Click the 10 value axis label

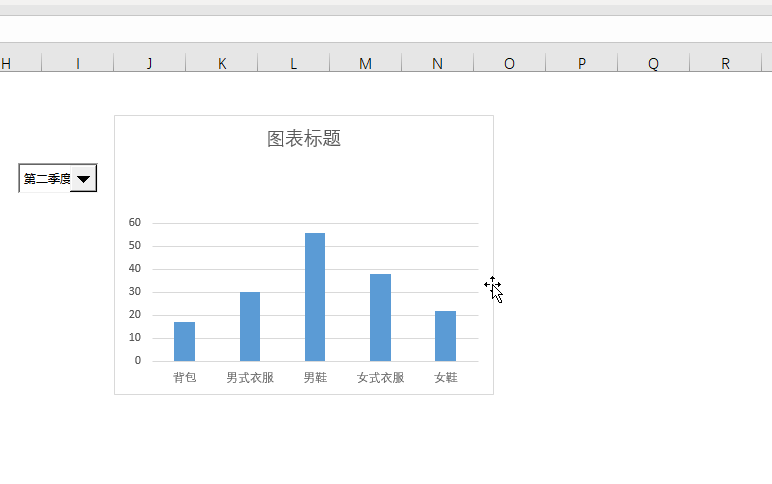click(x=135, y=338)
